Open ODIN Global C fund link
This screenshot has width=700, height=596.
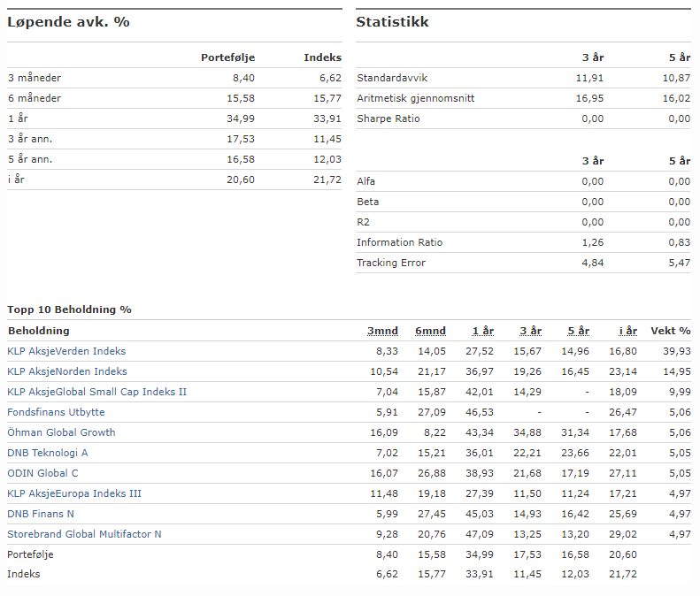(x=42, y=473)
